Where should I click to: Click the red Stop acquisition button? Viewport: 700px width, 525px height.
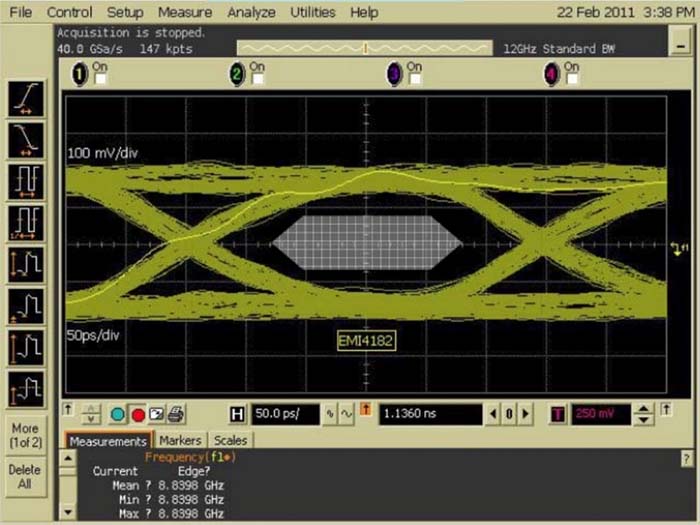(138, 415)
